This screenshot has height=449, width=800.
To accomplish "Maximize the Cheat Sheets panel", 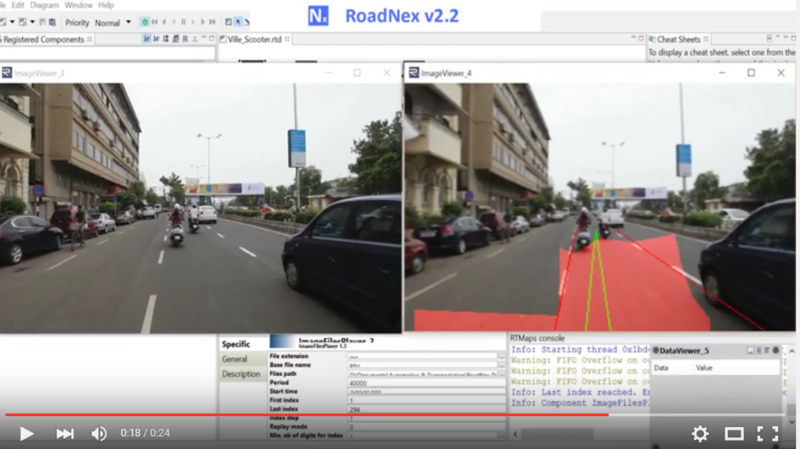I will (793, 38).
